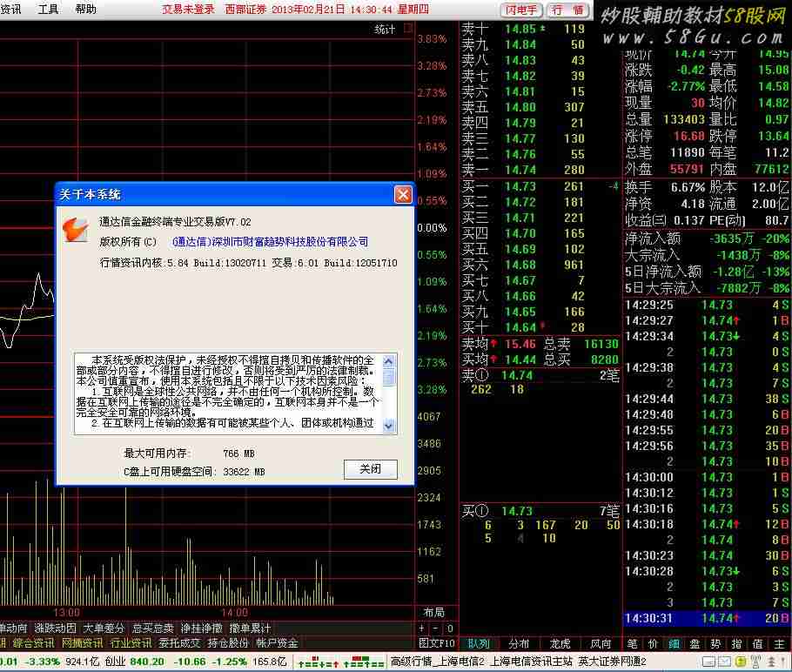Click the minus zoom button under 布局
Image resolution: width=792 pixels, height=672 pixels.
tap(435, 628)
